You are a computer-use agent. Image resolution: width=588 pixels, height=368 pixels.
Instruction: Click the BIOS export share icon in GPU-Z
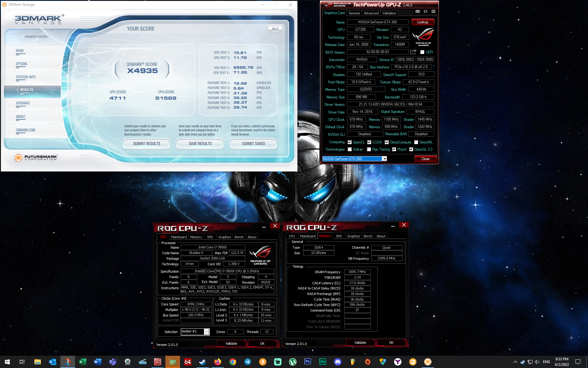tap(413, 52)
